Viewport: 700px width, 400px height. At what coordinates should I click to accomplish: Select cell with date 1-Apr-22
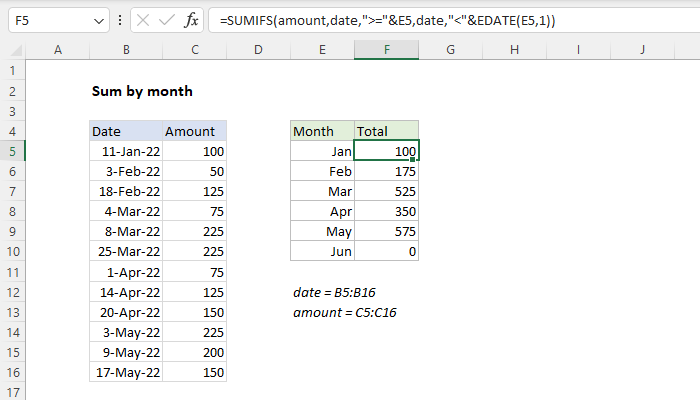click(x=126, y=272)
